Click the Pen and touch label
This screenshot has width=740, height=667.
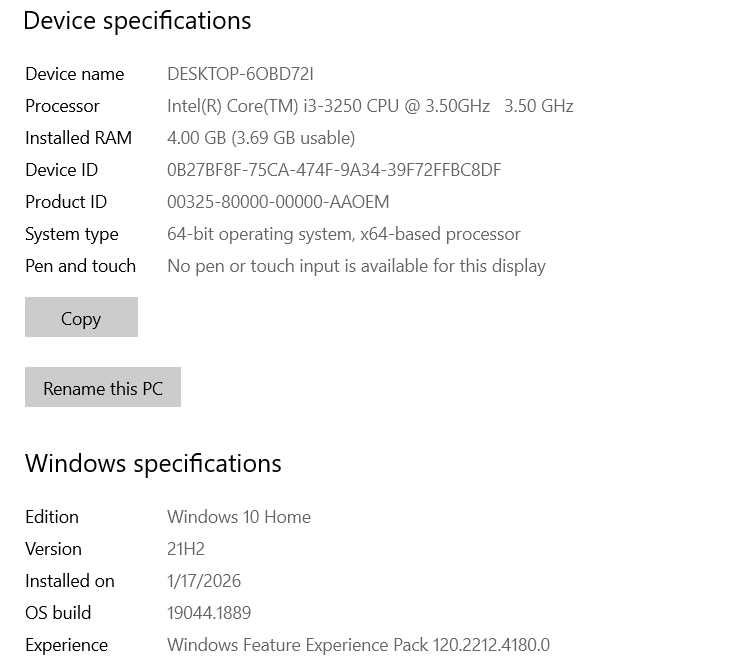coord(80,266)
